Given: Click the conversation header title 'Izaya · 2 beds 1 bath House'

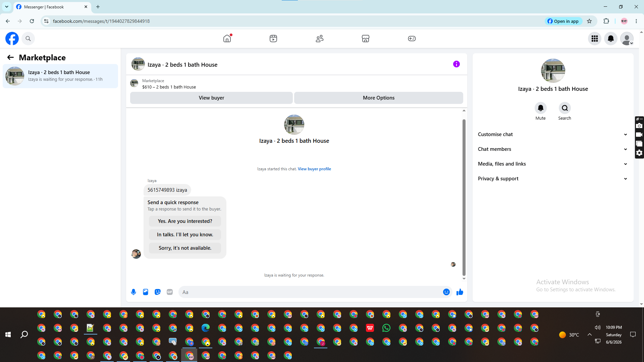Looking at the screenshot, I should point(182,65).
